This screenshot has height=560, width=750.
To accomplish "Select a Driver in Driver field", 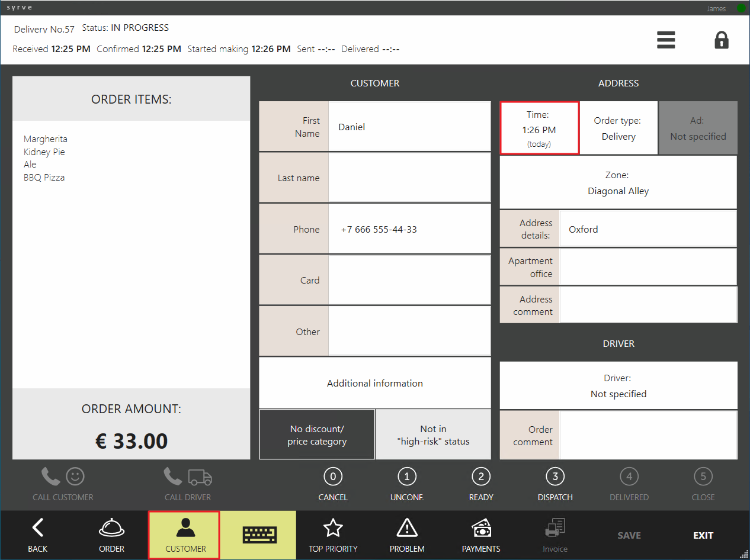I will (618, 385).
